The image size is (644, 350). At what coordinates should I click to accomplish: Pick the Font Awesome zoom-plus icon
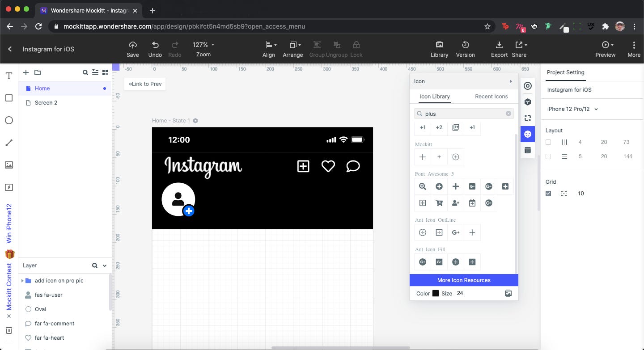coord(423,186)
